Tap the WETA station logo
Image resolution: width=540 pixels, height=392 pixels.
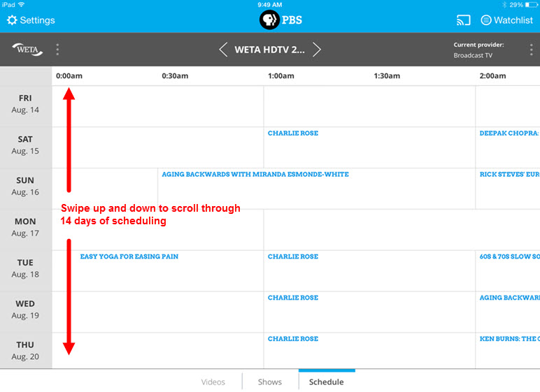[x=27, y=50]
